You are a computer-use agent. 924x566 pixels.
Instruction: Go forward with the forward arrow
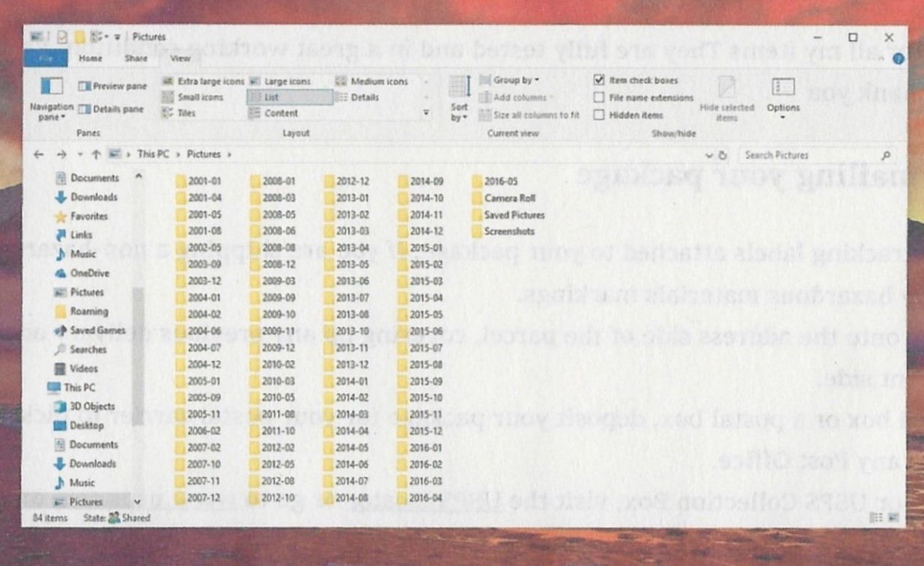[61, 154]
